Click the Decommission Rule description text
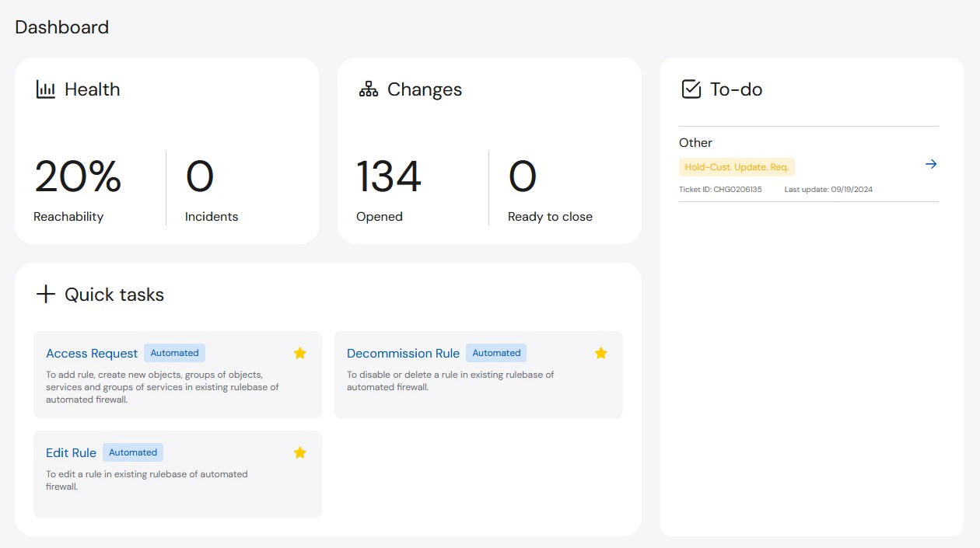 click(450, 381)
